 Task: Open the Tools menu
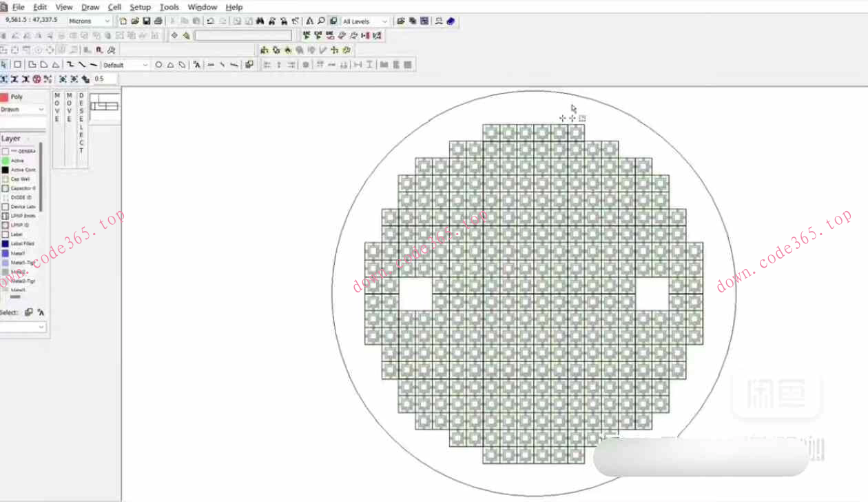pos(169,7)
